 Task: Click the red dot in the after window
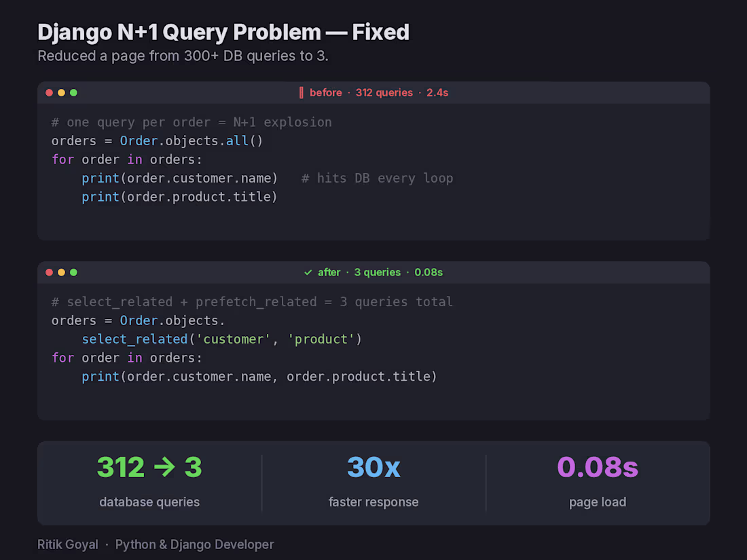point(49,272)
